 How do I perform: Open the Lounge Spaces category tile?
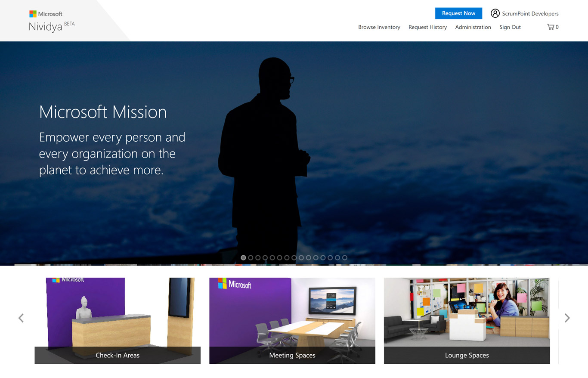pos(467,320)
